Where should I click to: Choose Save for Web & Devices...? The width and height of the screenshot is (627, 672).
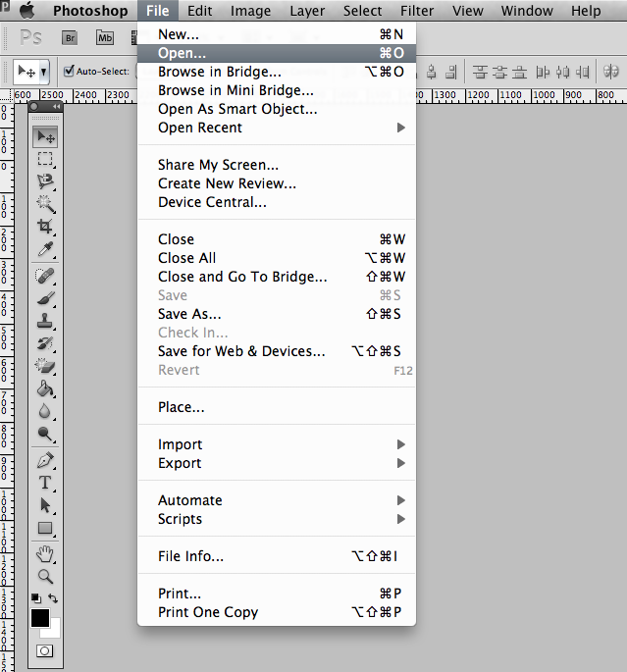[277, 351]
